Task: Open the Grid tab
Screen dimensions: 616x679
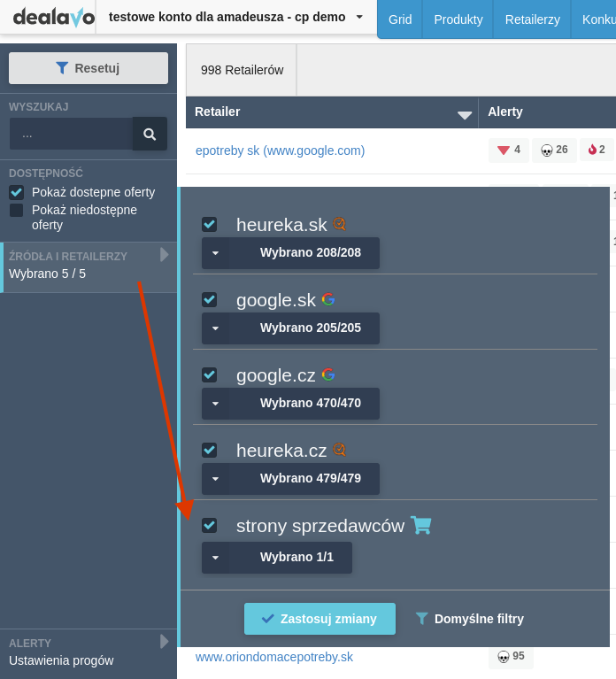Action: 400,19
